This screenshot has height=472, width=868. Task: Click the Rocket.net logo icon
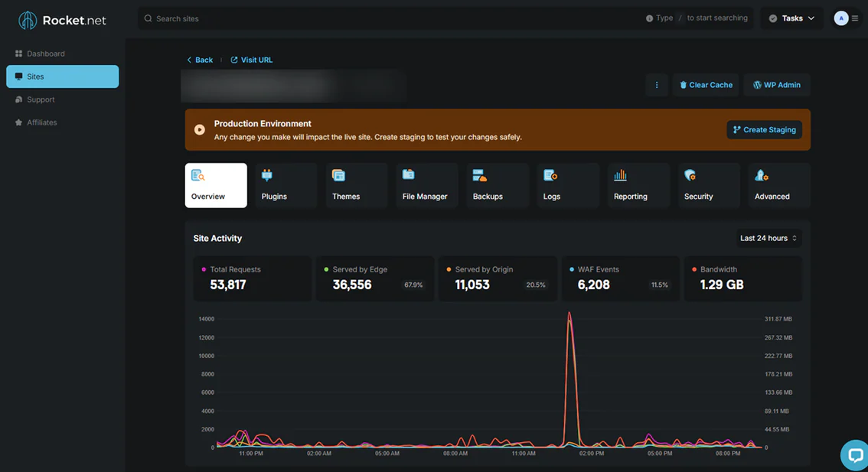click(x=28, y=20)
